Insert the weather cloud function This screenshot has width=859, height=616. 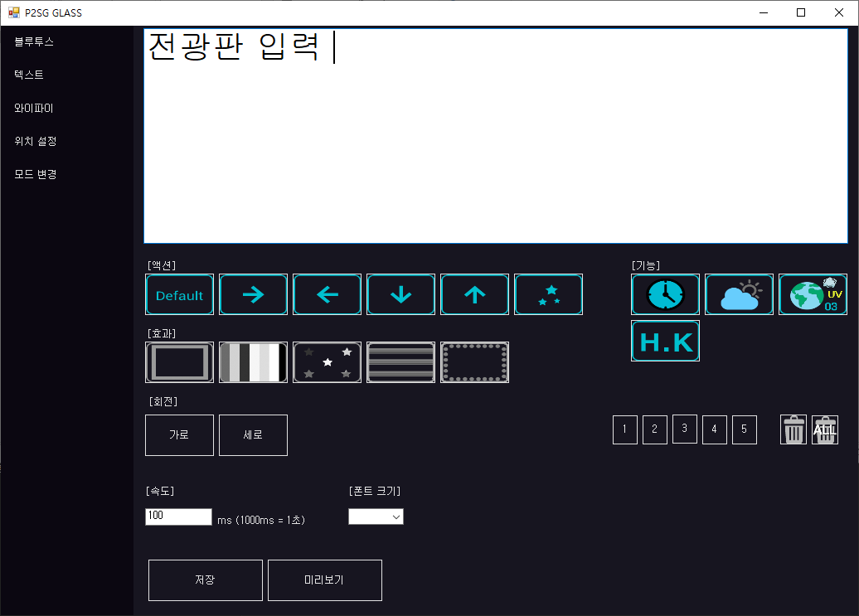click(739, 294)
